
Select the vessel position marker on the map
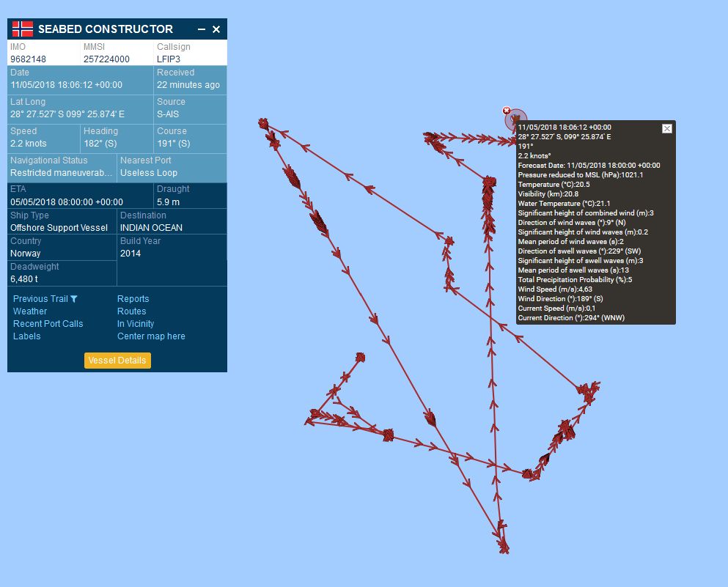(x=516, y=121)
